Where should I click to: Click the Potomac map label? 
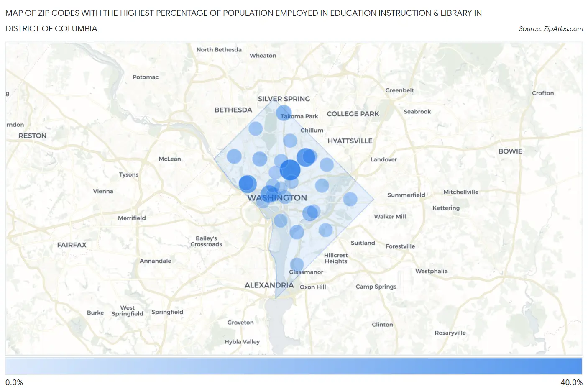(x=146, y=77)
